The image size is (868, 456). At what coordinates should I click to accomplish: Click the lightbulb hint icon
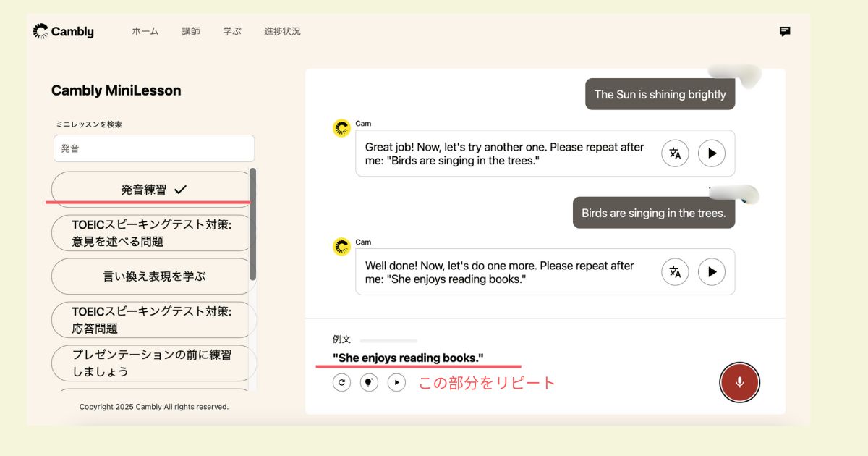370,382
